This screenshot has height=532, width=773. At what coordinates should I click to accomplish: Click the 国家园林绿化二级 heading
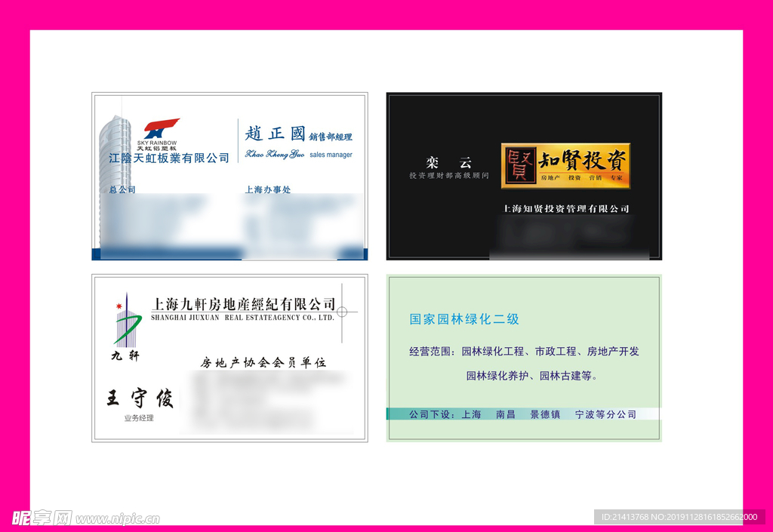click(464, 319)
